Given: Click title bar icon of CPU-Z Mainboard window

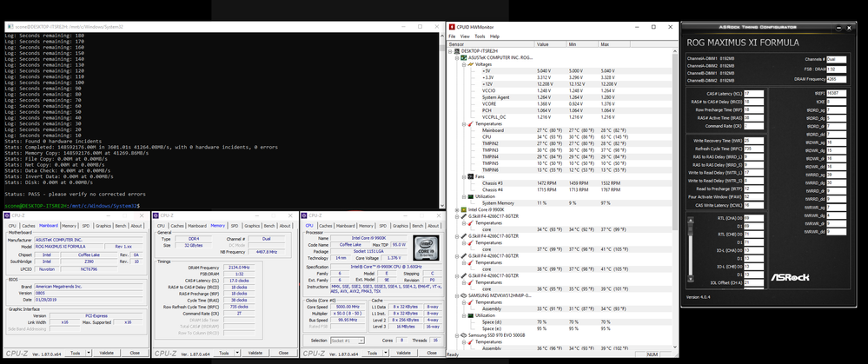Looking at the screenshot, I should pyautogui.click(x=7, y=215).
